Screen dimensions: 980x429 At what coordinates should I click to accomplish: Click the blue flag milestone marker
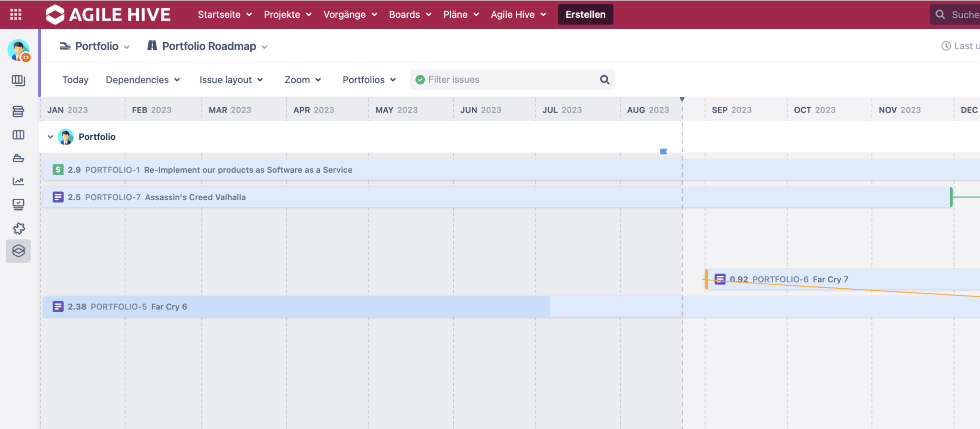664,152
